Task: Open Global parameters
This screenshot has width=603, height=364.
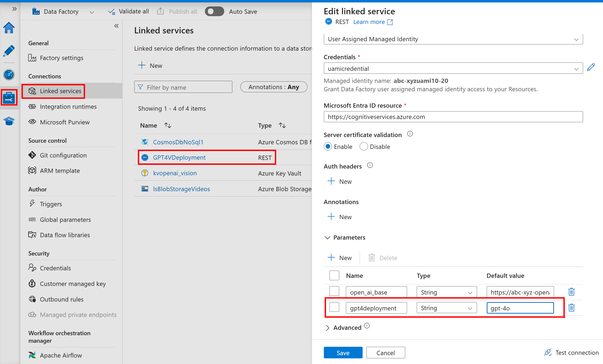Action: pos(65,220)
